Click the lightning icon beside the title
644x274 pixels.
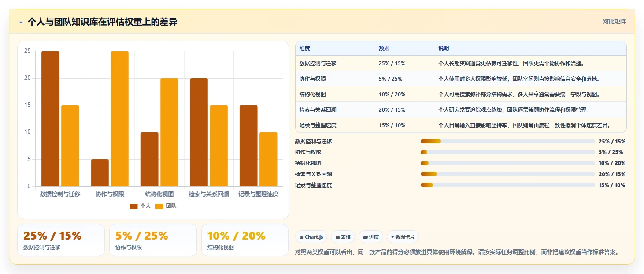(x=21, y=22)
